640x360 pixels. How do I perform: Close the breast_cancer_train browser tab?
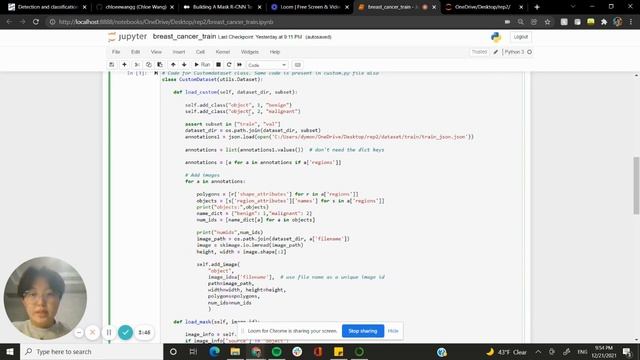coord(433,7)
